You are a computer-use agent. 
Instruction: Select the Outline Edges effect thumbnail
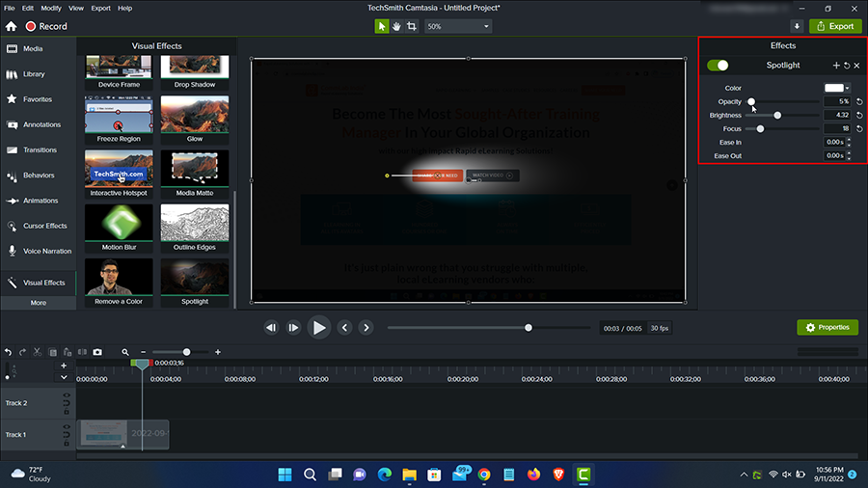click(x=195, y=228)
